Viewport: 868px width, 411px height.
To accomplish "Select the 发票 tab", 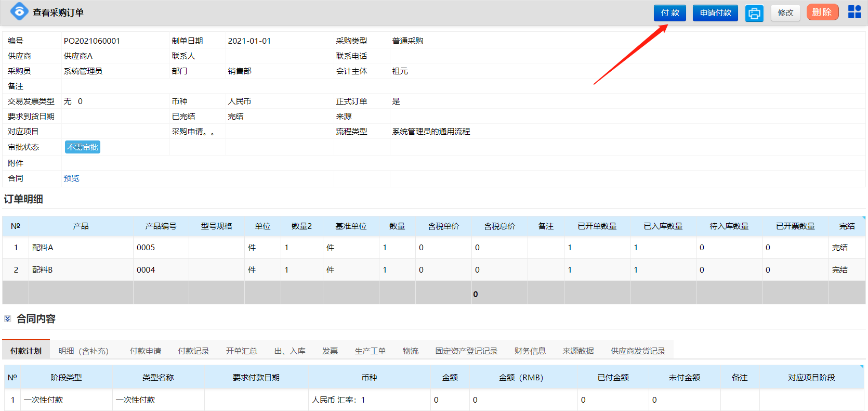I will [x=330, y=351].
